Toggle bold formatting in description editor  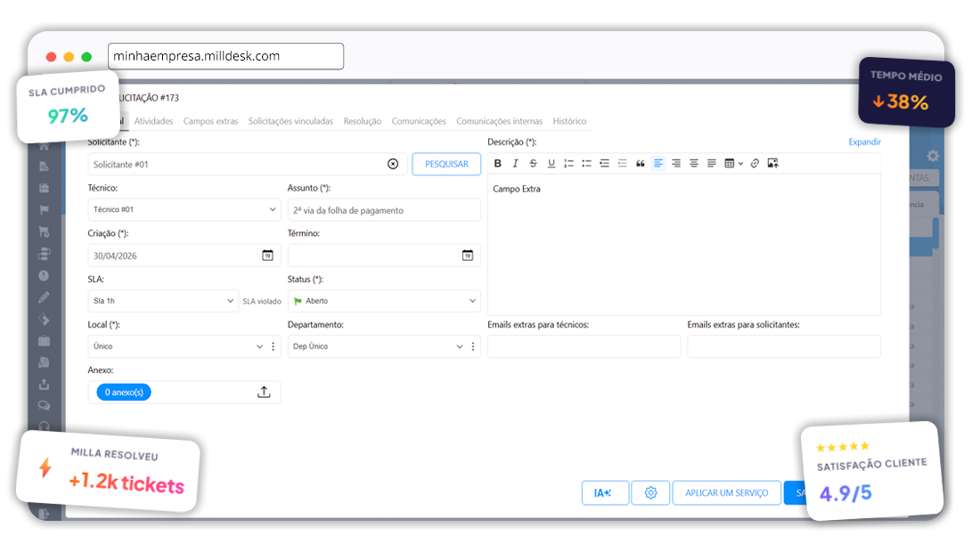[497, 164]
